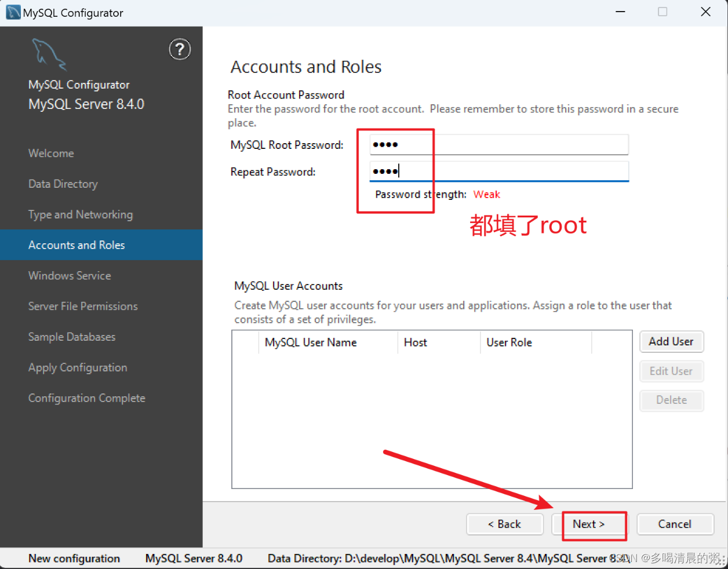Close the MySQL Configurator window
The height and width of the screenshot is (569, 728).
coord(705,12)
